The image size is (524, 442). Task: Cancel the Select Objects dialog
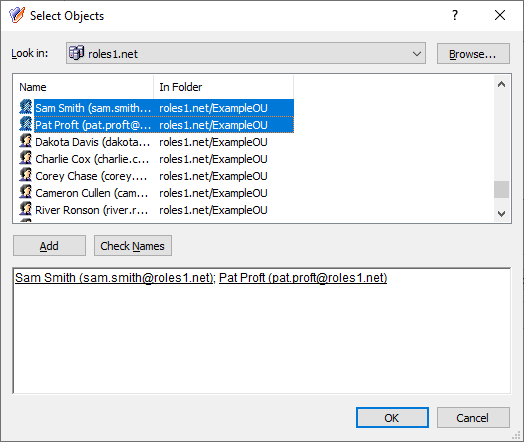(x=473, y=418)
